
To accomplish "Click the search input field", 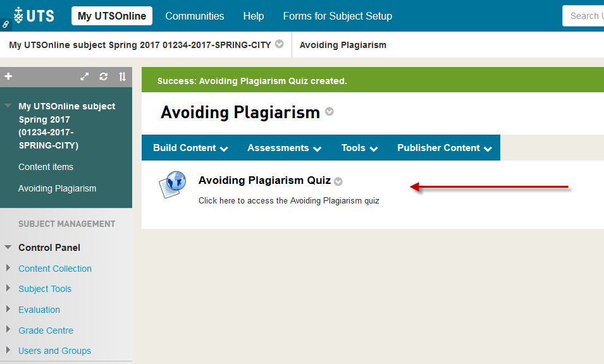I will coord(583,16).
